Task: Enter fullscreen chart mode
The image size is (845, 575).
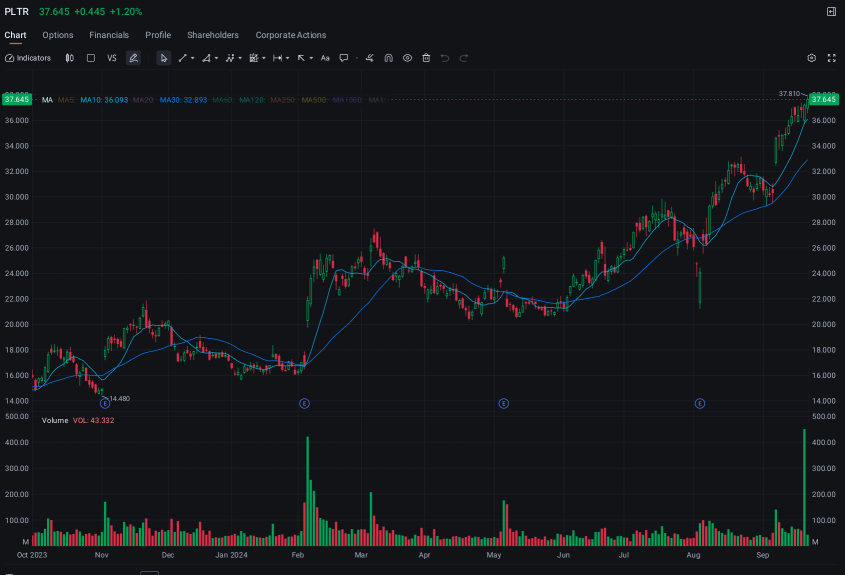Action: (830, 58)
